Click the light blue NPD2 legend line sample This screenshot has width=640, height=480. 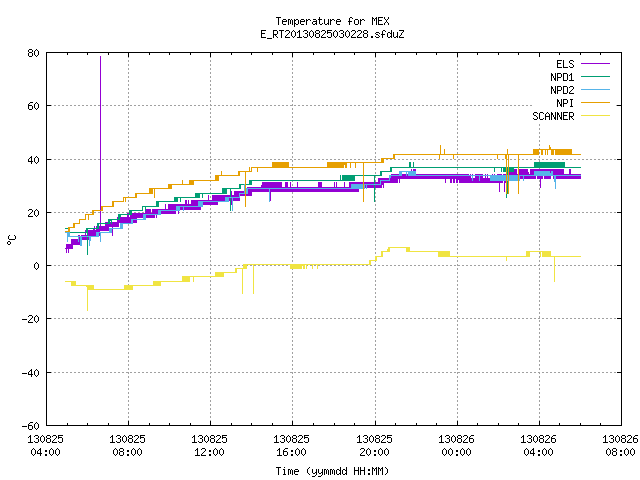pyautogui.click(x=595, y=90)
